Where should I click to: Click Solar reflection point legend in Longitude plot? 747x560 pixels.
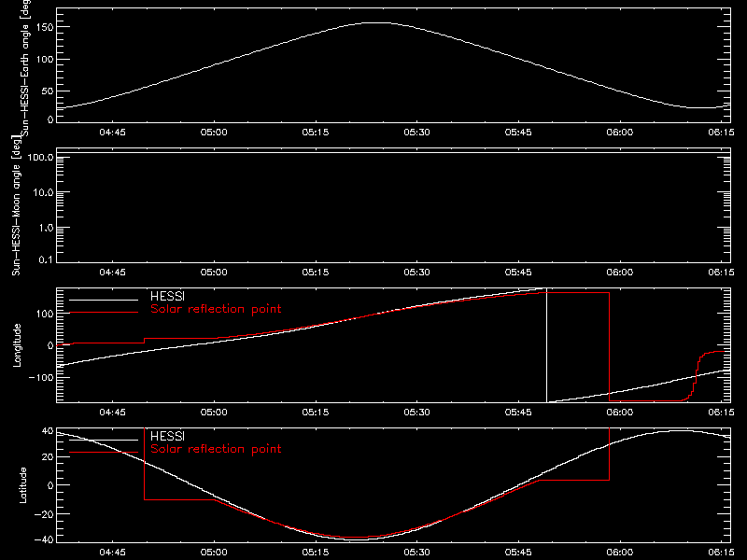[216, 309]
